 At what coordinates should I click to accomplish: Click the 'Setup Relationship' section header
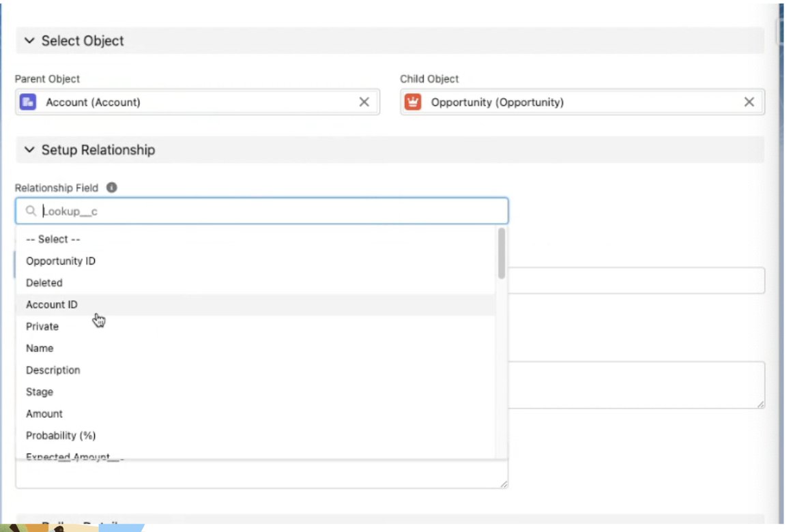click(x=390, y=149)
